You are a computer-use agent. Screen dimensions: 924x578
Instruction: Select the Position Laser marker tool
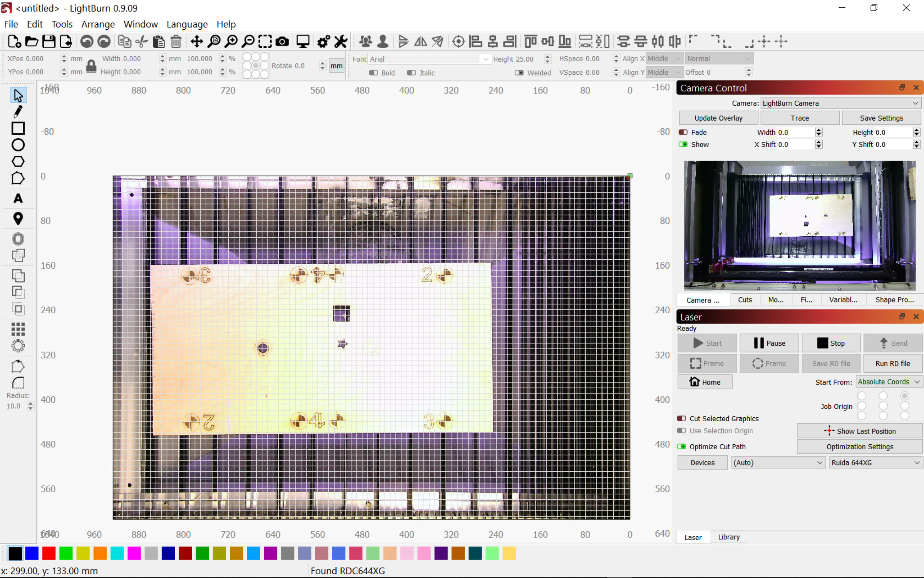click(x=18, y=218)
